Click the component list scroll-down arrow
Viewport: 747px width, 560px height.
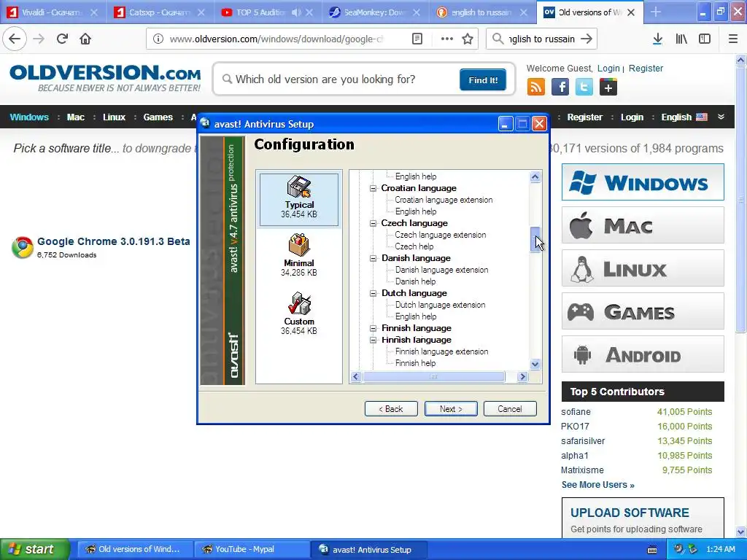click(535, 365)
